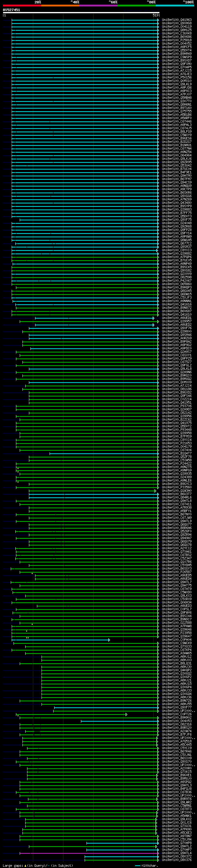Image resolution: width=197 pixels, height=868 pixels.
Task: Select hit label UniRef100_Q9LKL9
Action: pyautogui.click(x=176, y=84)
